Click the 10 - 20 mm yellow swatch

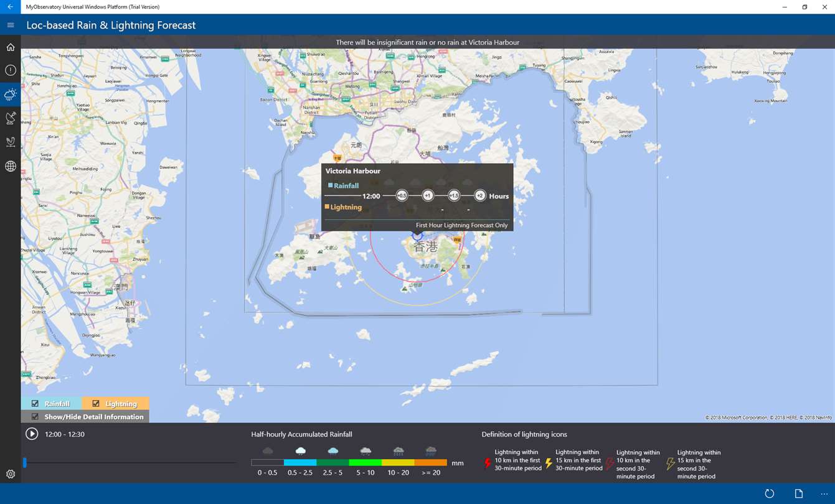(x=398, y=462)
